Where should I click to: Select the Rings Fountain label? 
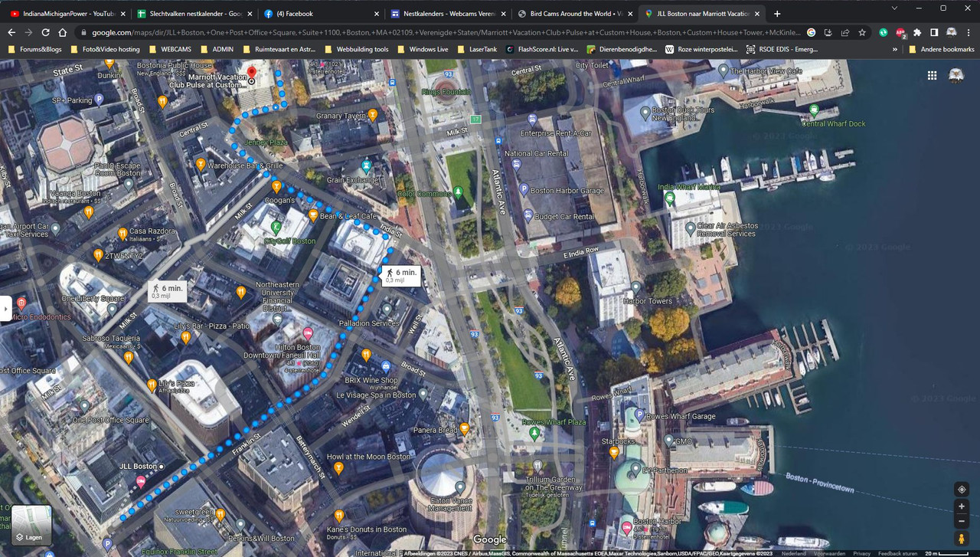point(446,92)
